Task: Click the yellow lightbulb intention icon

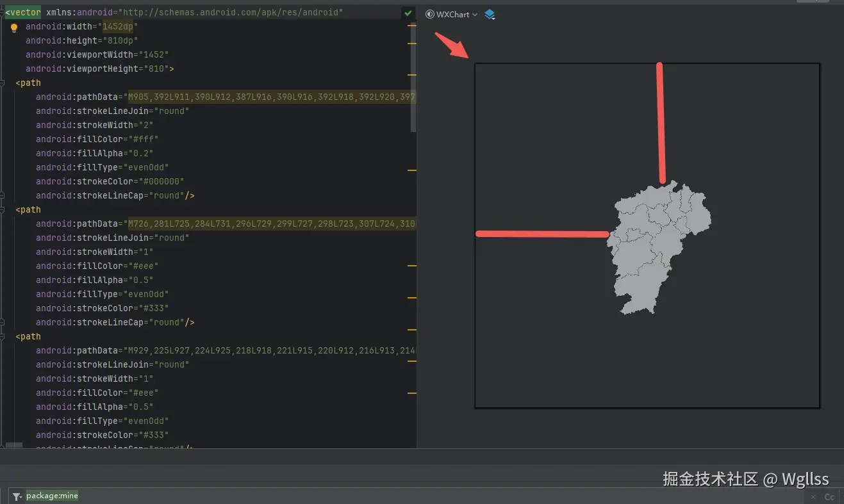Action: tap(14, 28)
